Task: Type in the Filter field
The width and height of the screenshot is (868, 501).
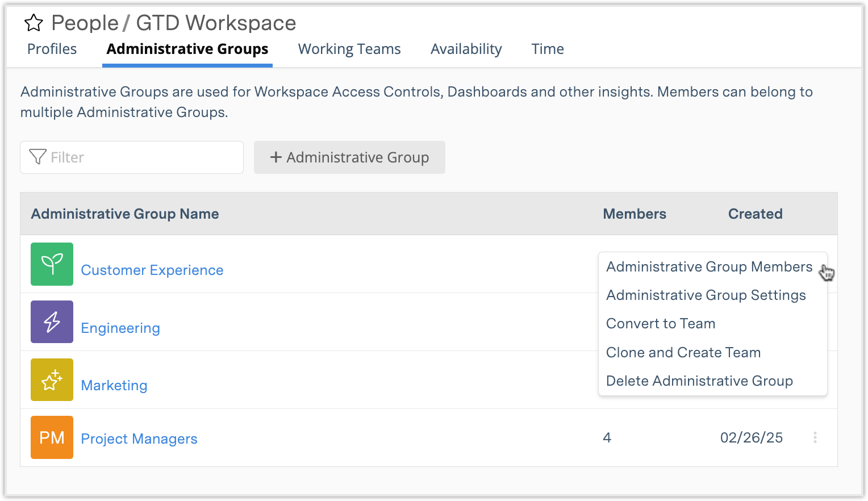Action: point(142,157)
